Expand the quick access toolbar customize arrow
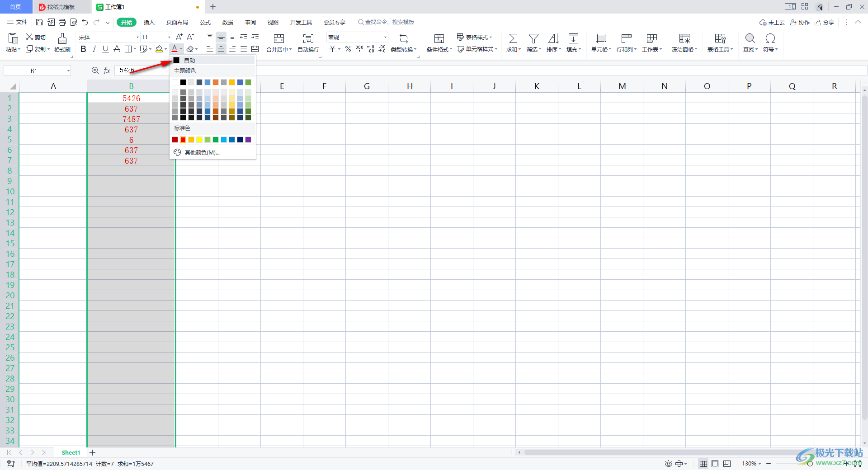 tap(108, 22)
